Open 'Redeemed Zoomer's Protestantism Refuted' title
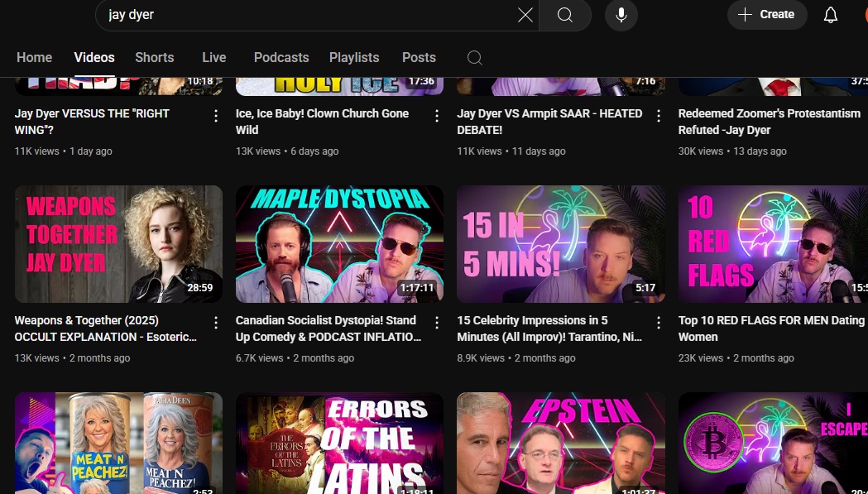The image size is (868, 494). point(770,122)
